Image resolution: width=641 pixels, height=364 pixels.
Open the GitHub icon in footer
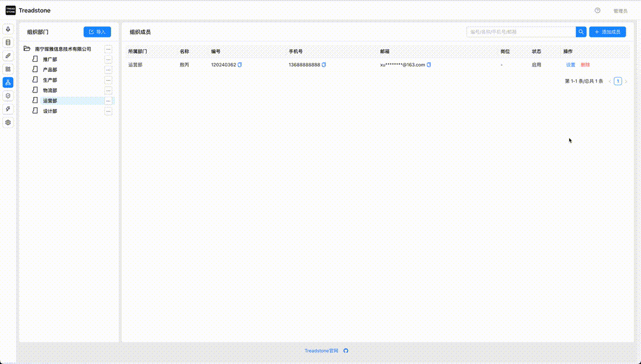[346, 350]
